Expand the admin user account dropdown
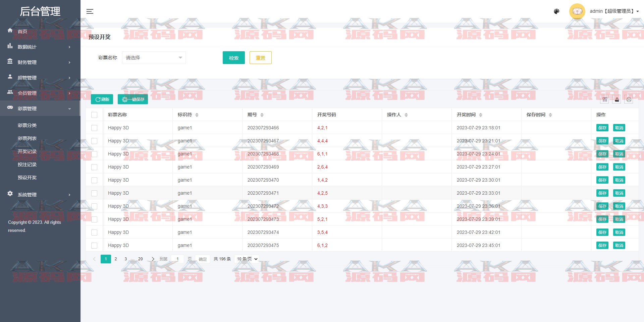This screenshot has height=322, width=644. click(614, 11)
